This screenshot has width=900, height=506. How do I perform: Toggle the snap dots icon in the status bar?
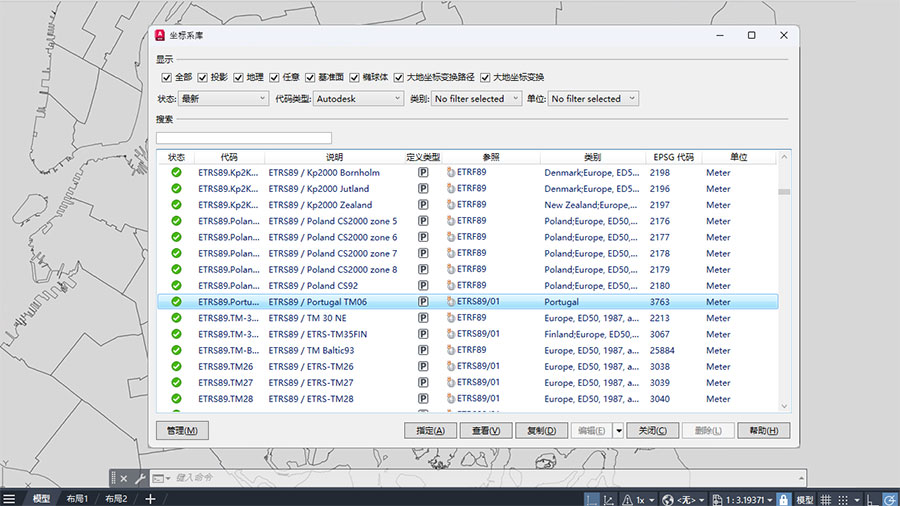point(843,500)
